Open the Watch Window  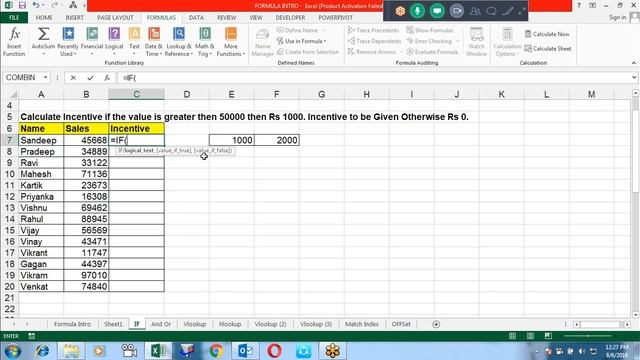(x=476, y=42)
